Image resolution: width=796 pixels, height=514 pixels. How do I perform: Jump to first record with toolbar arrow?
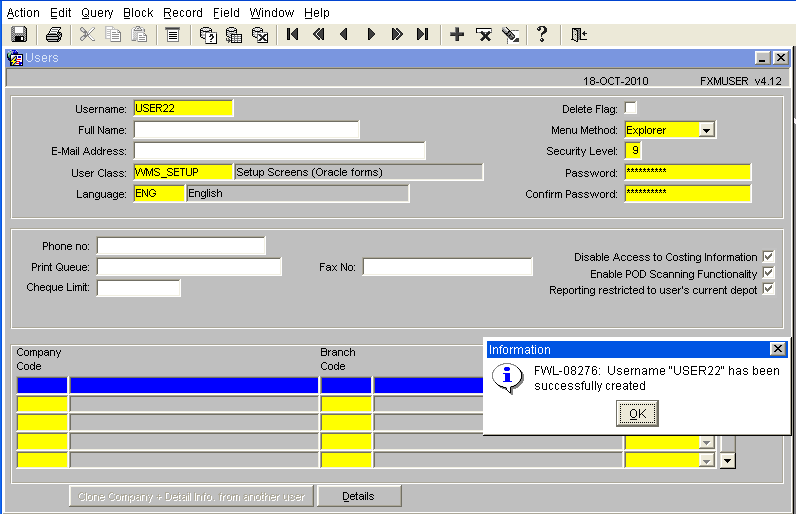292,35
